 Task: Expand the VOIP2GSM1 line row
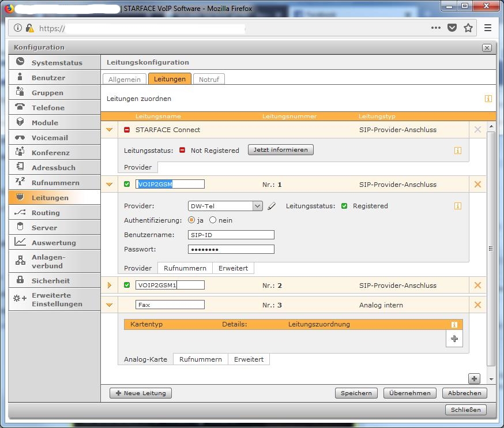pos(110,285)
